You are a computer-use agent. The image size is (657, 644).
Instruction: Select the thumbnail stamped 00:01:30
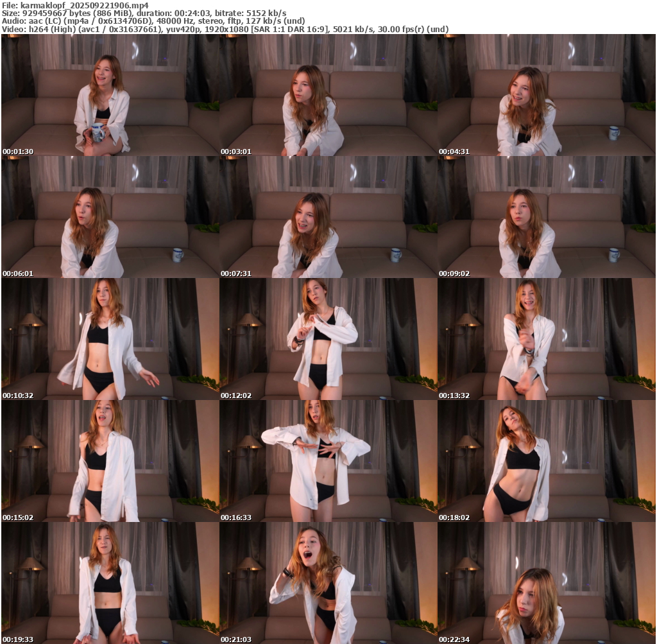pyautogui.click(x=110, y=95)
